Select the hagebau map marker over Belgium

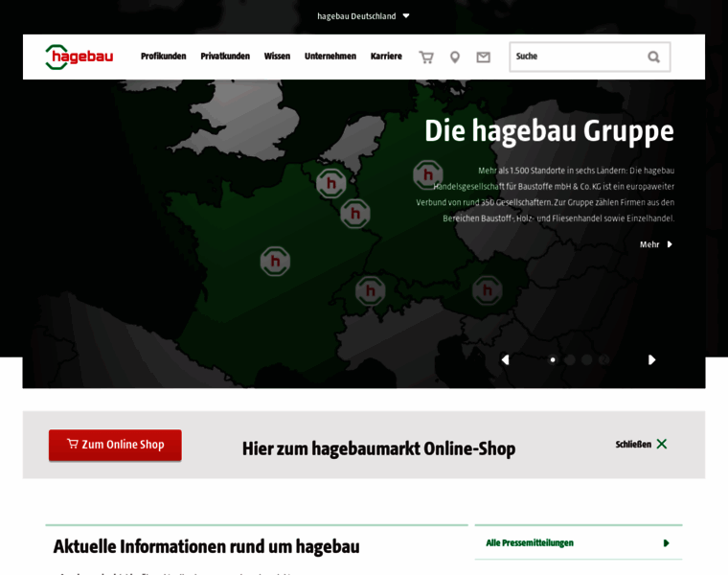click(x=331, y=183)
